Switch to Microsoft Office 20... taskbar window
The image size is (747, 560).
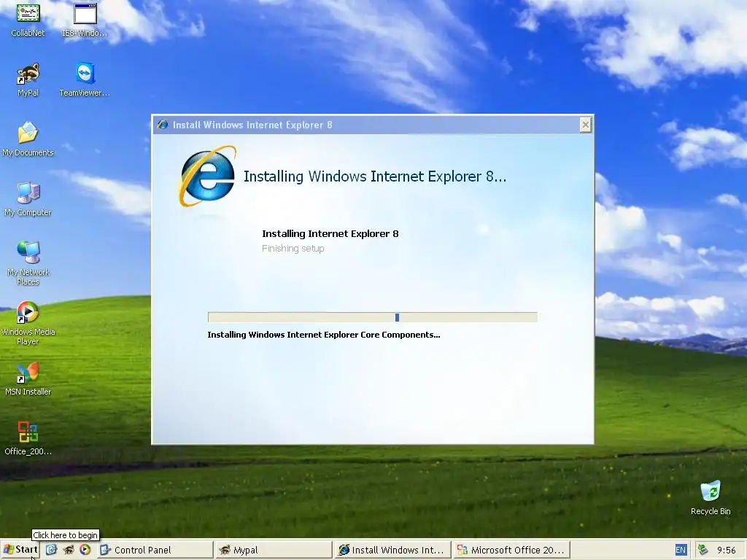(x=511, y=550)
